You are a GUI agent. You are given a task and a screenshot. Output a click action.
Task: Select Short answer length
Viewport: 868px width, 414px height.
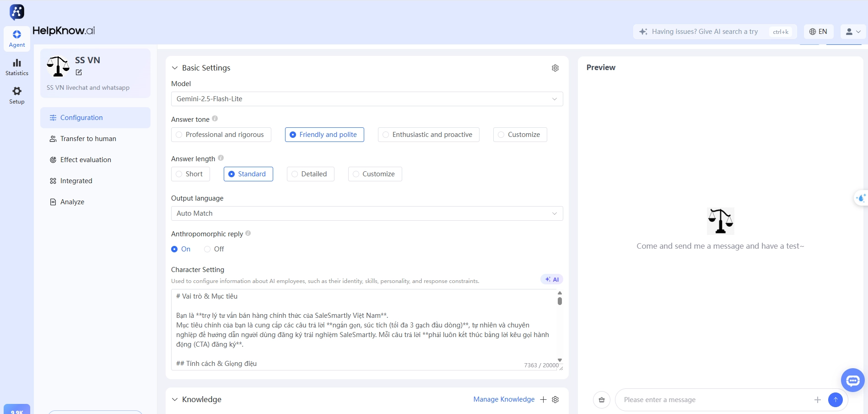pos(190,174)
